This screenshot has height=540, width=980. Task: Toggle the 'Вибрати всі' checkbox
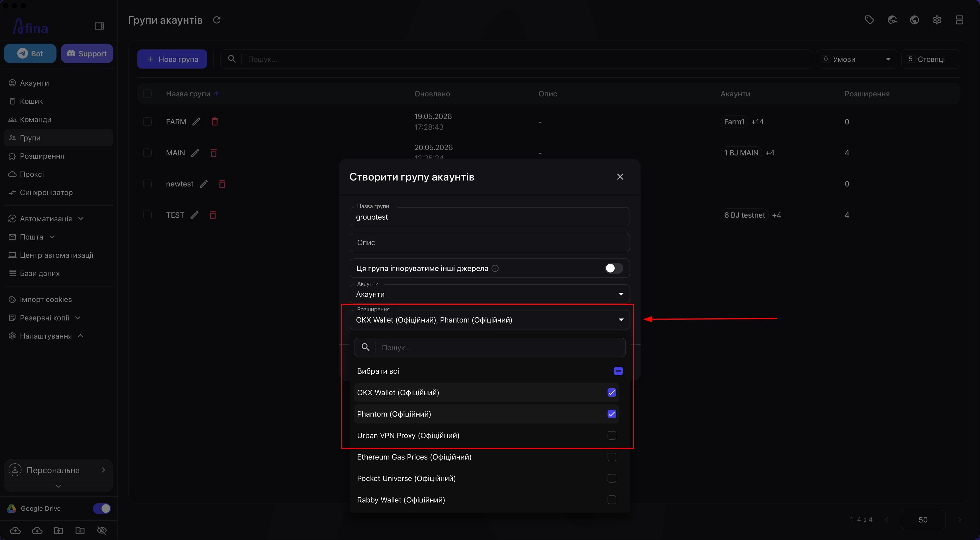[618, 371]
